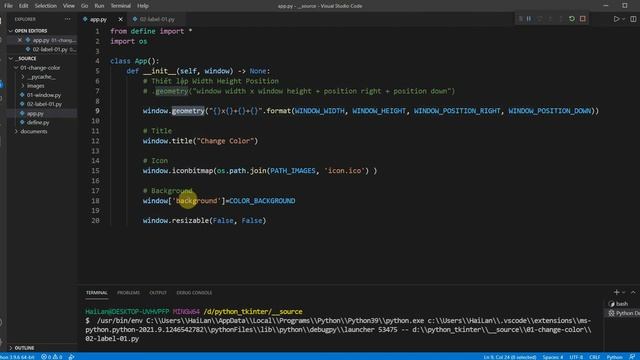Expand the __pycache__ folder
This screenshot has width=640, height=360.
(41, 77)
